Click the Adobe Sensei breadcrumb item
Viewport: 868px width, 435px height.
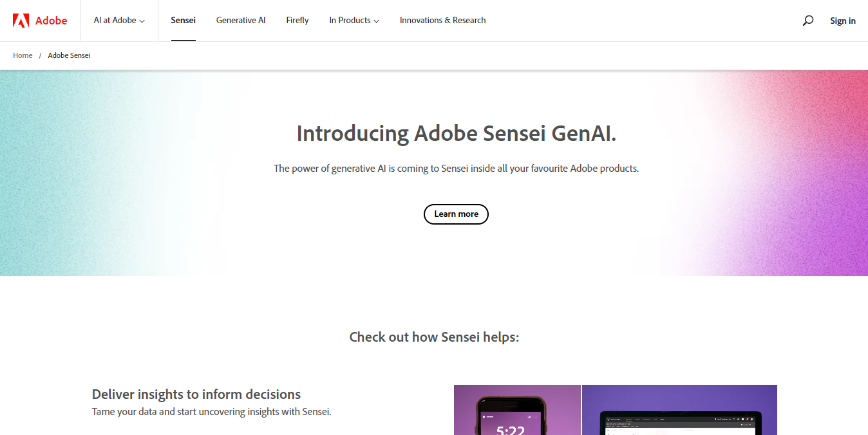[69, 55]
